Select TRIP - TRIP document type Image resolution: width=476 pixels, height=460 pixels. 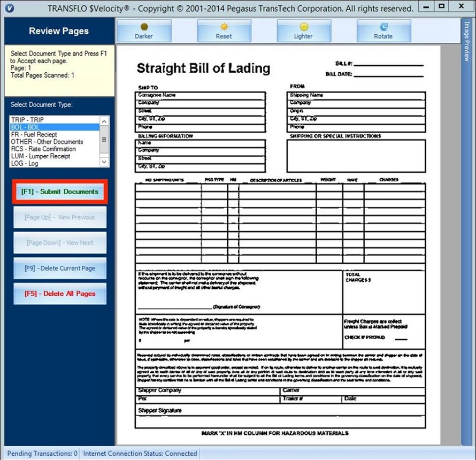click(x=55, y=120)
